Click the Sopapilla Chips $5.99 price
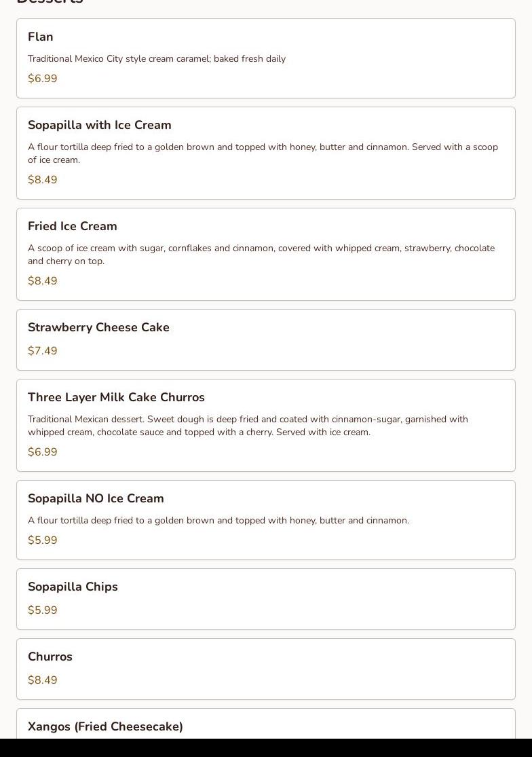The image size is (532, 757). [x=43, y=610]
